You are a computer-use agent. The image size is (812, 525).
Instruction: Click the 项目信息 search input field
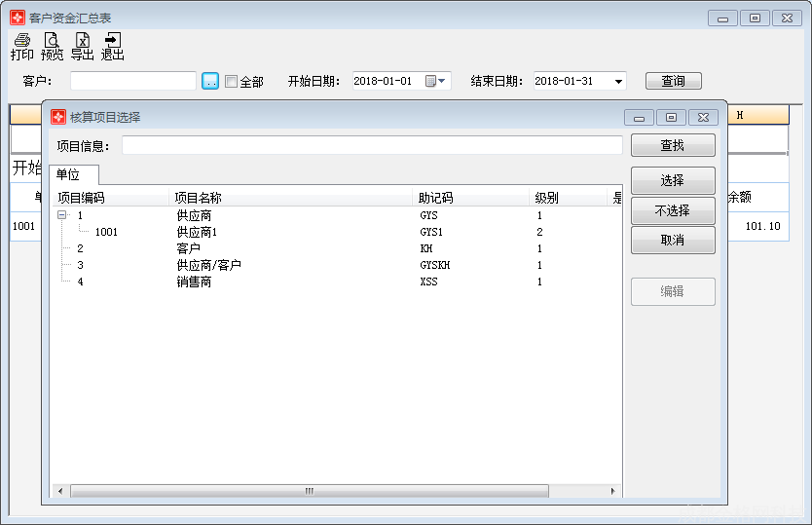click(x=372, y=146)
